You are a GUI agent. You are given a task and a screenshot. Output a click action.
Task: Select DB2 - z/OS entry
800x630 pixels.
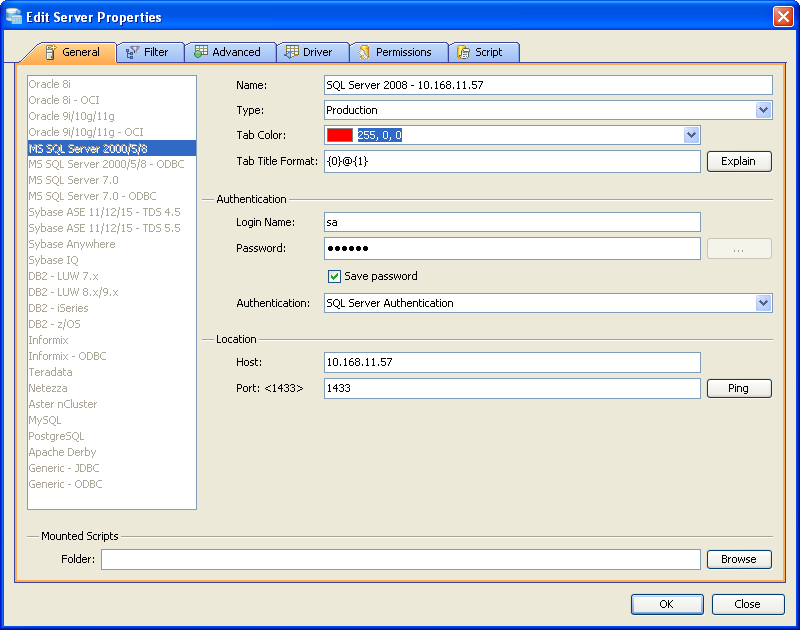(112, 324)
